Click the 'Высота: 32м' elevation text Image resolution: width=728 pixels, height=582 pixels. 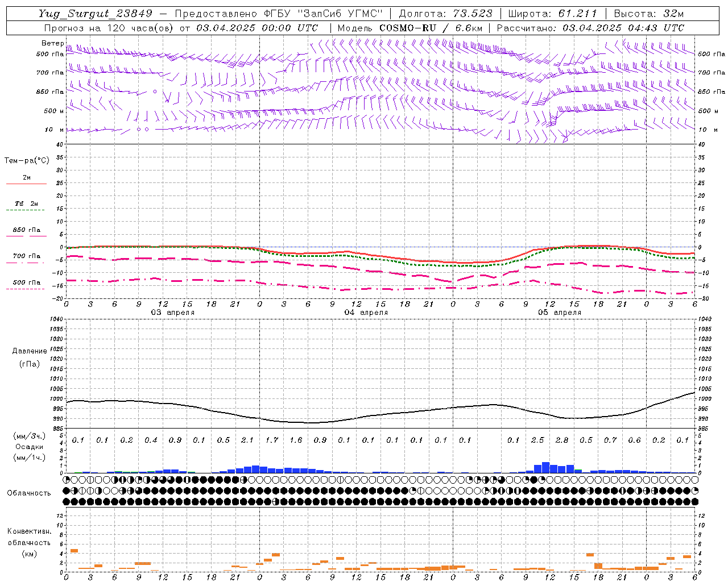[x=649, y=14]
